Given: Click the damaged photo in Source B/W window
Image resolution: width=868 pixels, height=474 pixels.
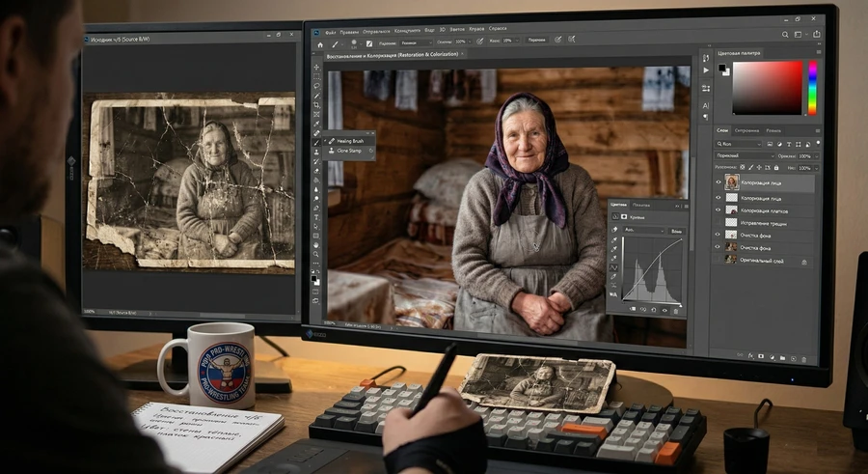Looking at the screenshot, I should click(191, 183).
